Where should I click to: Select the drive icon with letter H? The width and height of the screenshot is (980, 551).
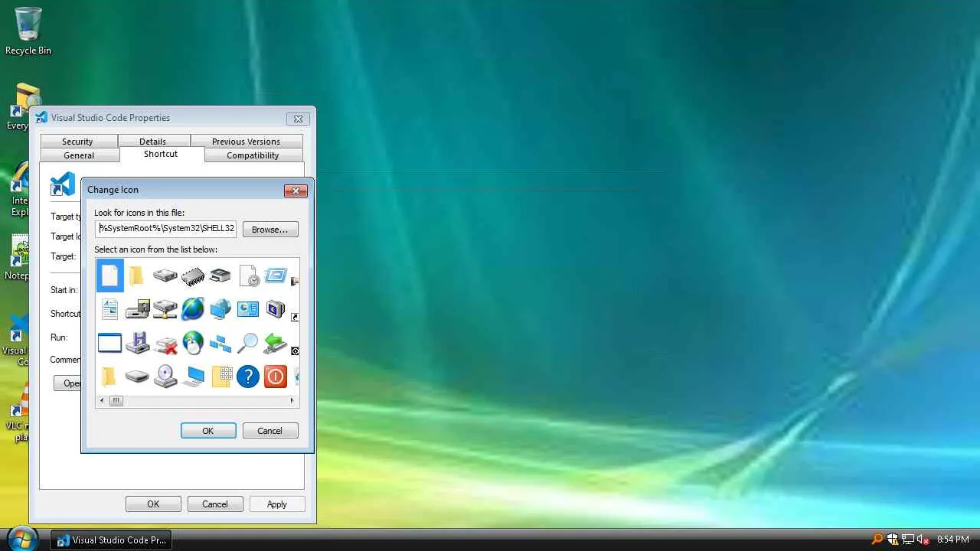pyautogui.click(x=137, y=343)
